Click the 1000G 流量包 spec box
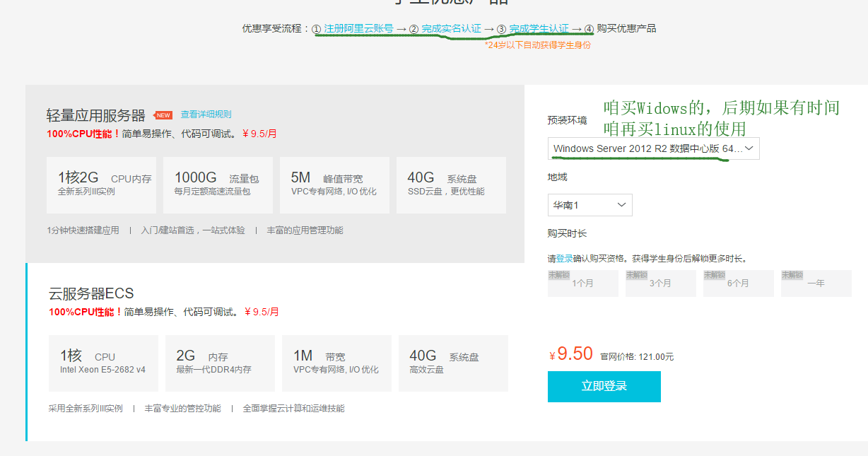The image size is (868, 456). pos(218,185)
